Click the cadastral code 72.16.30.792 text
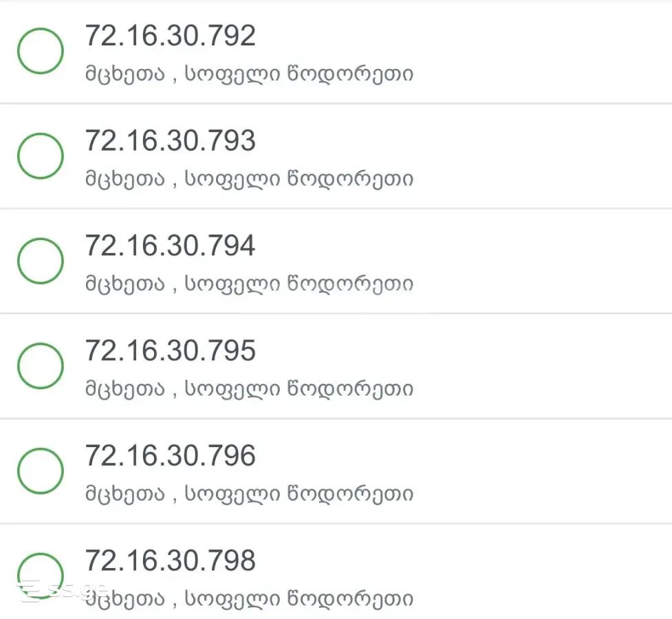Viewport: 672px width, 619px height. pos(170,36)
